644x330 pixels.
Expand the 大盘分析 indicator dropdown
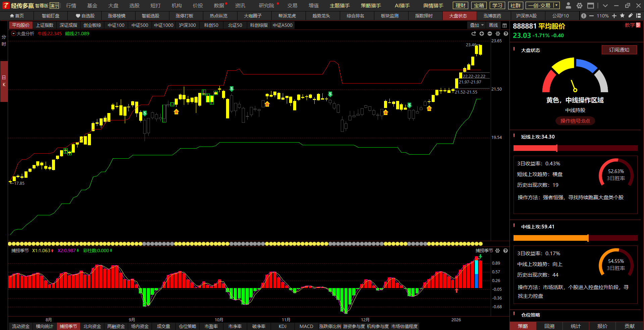[13, 34]
